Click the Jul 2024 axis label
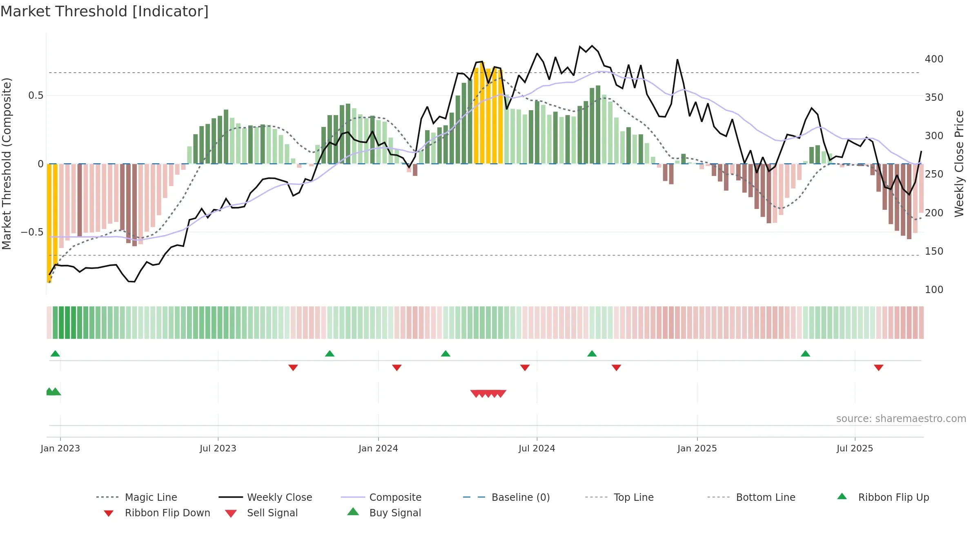This screenshot has width=980, height=551. click(537, 448)
